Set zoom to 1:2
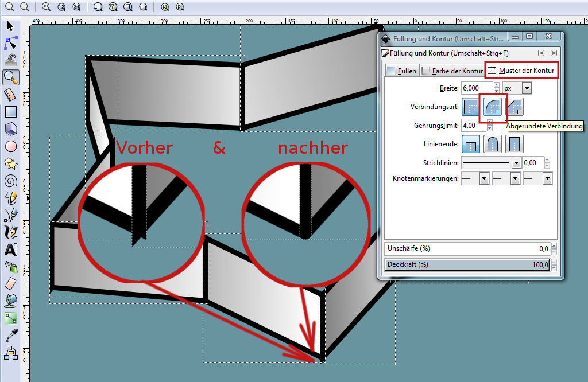The image size is (588, 382). coord(61,7)
